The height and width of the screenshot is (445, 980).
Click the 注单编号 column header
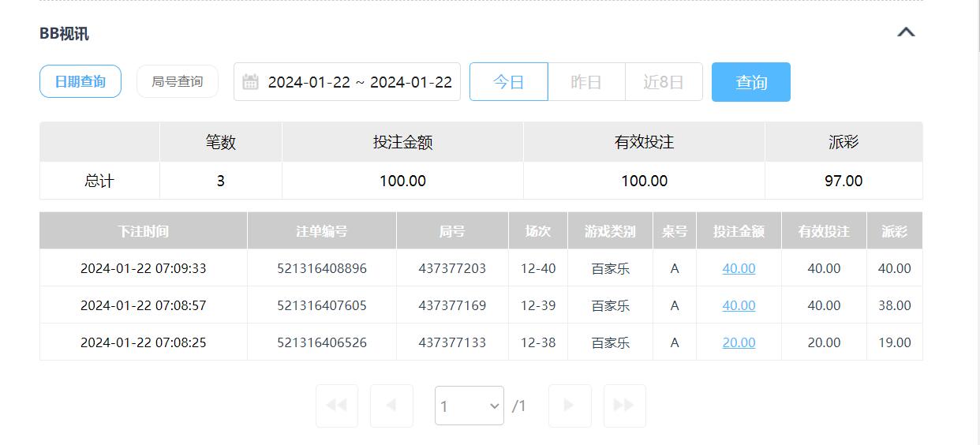tap(322, 231)
